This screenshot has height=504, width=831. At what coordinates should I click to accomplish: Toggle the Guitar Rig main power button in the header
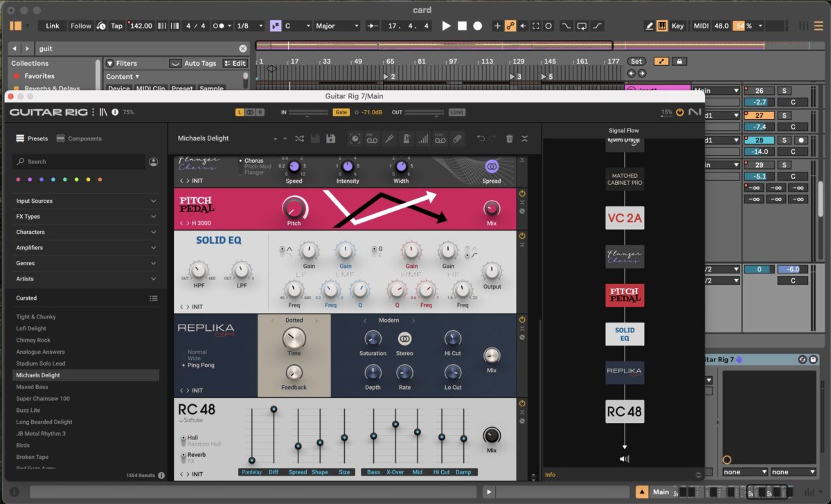click(x=679, y=112)
